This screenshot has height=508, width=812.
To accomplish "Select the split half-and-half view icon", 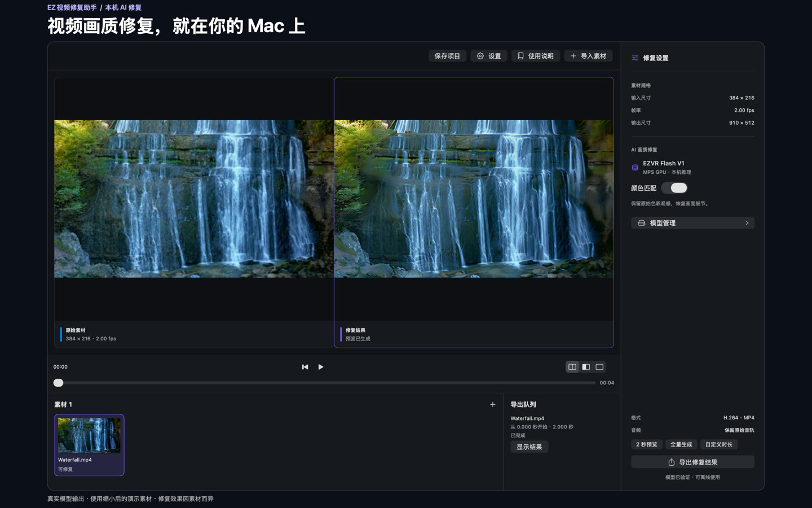I will click(586, 367).
